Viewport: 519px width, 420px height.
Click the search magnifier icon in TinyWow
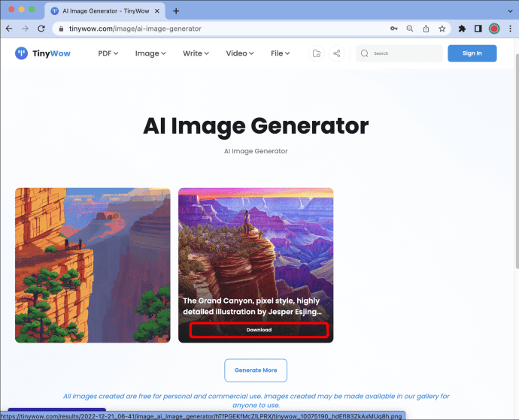[x=364, y=53]
